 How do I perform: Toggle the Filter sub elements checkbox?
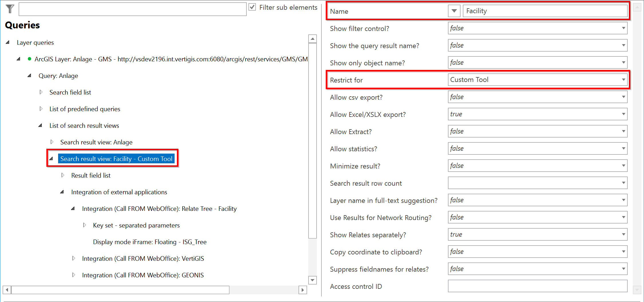click(252, 7)
